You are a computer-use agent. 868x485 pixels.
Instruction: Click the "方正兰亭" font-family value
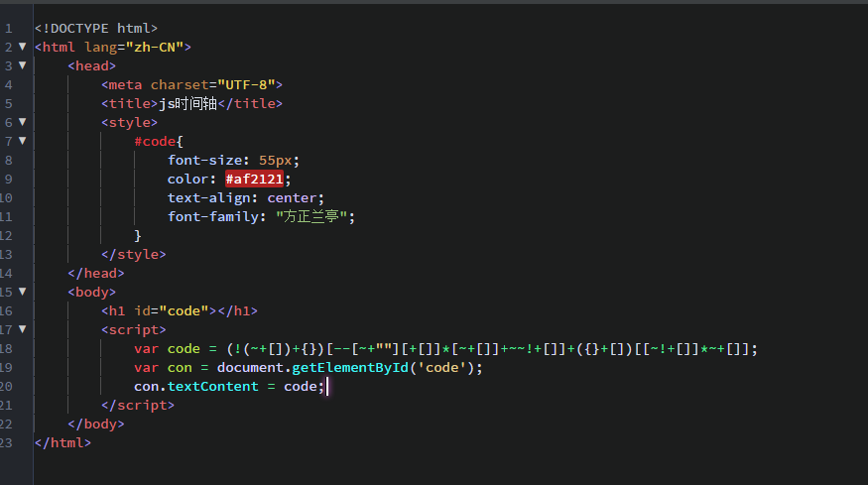click(311, 216)
